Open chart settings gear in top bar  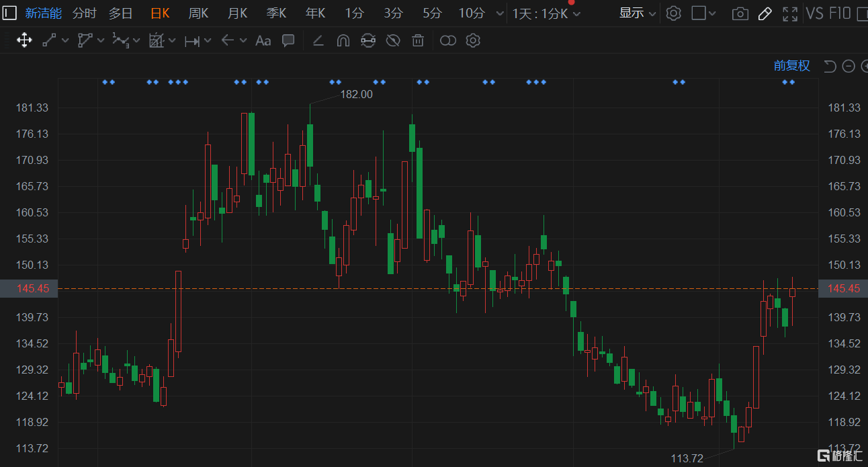click(x=674, y=13)
